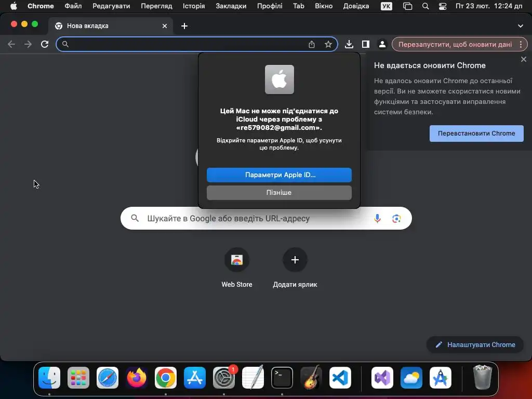
Task: Start voice search with microphone icon
Action: pos(377,218)
